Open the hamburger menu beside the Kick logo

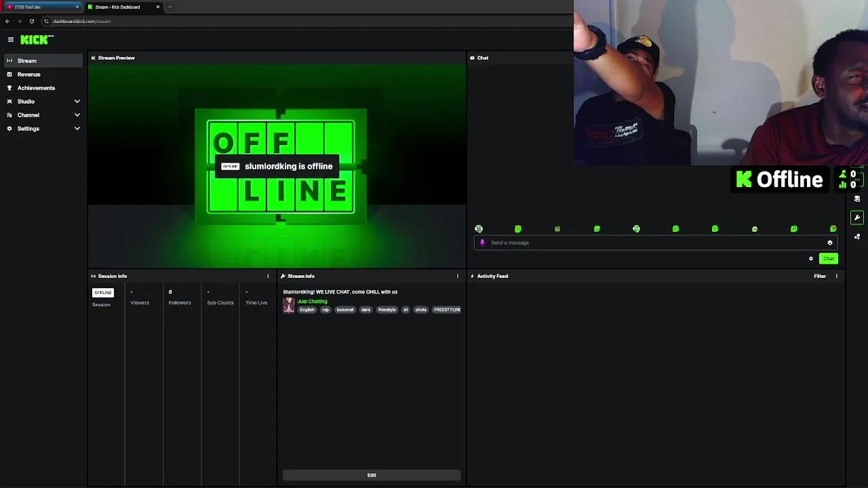[10, 40]
